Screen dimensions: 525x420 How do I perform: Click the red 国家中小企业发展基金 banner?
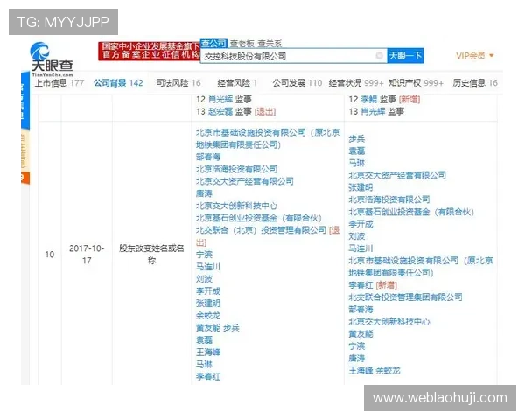tap(149, 51)
